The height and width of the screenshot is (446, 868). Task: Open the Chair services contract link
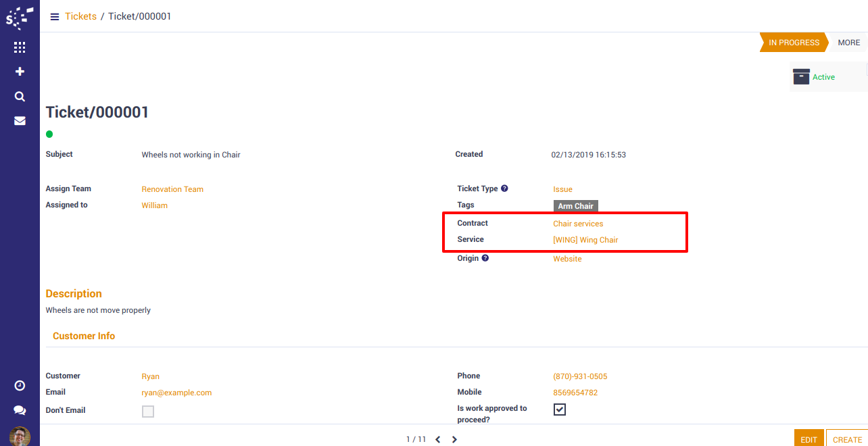[578, 224]
